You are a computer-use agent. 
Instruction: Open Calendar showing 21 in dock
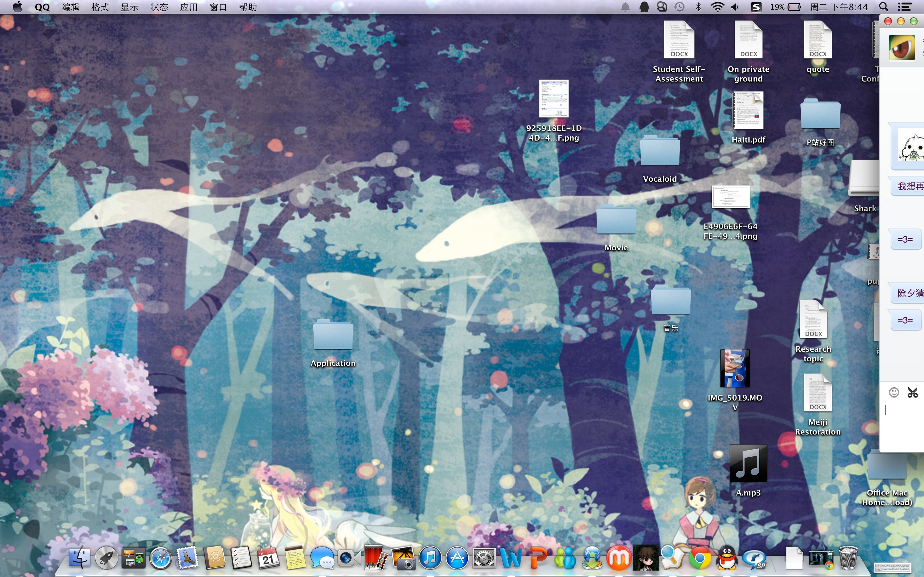point(268,558)
